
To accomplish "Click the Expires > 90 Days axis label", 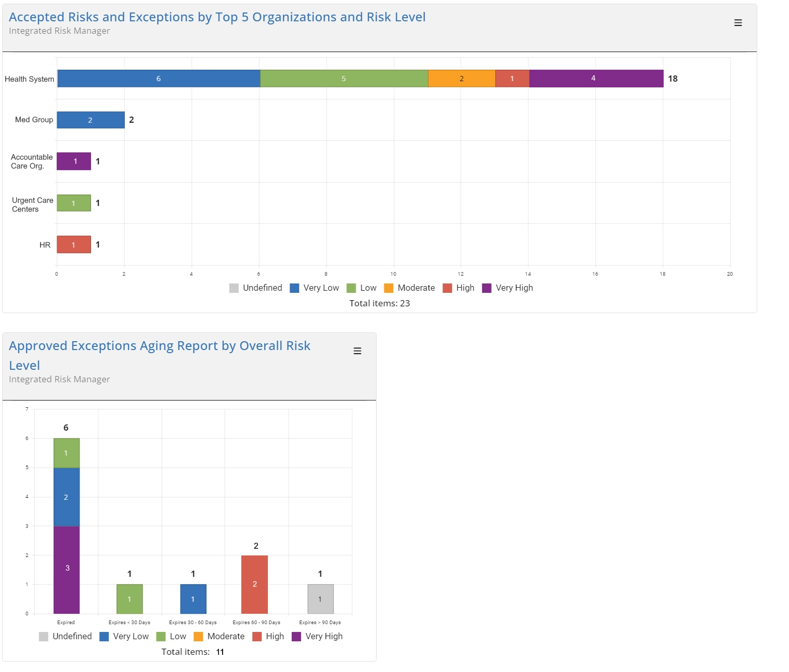I will coord(320,623).
